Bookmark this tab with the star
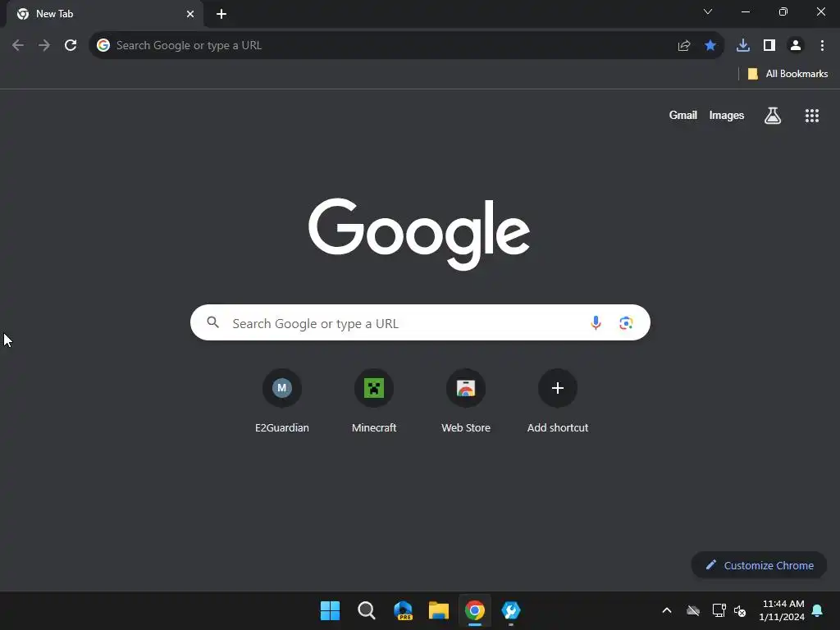This screenshot has width=840, height=630. coord(710,46)
